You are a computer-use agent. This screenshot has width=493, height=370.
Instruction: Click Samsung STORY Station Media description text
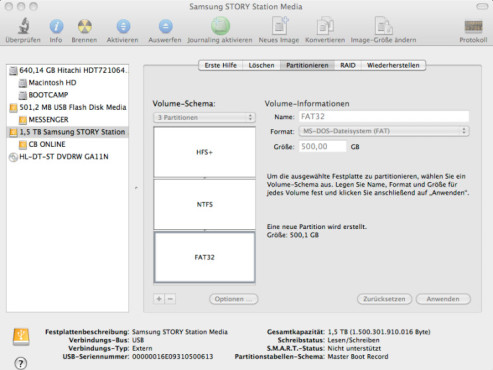click(x=180, y=332)
